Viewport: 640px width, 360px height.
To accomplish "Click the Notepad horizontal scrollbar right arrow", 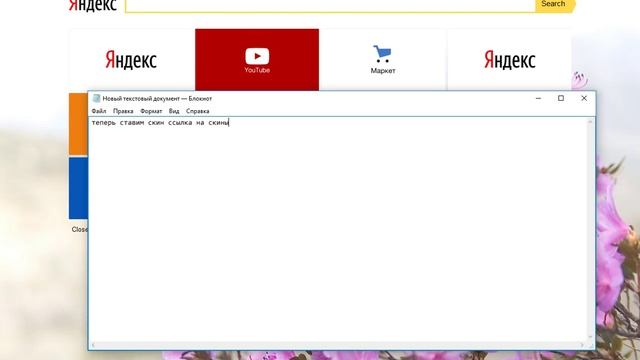I will tap(582, 345).
